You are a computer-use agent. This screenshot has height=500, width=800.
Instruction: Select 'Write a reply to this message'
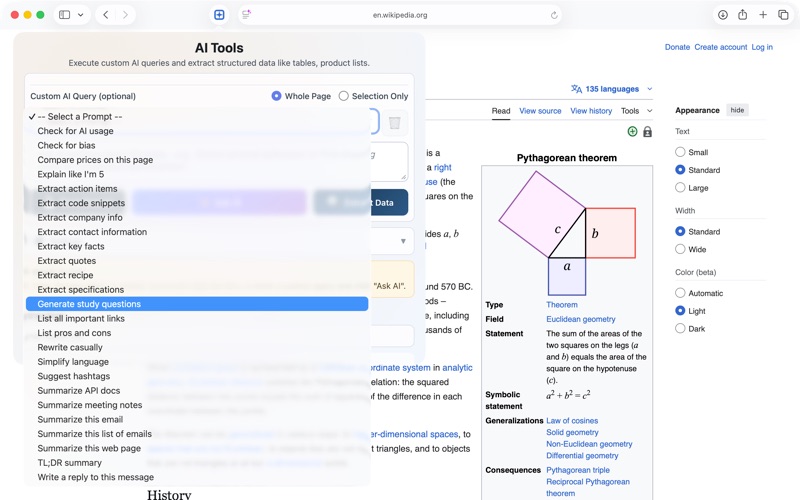(x=197, y=477)
